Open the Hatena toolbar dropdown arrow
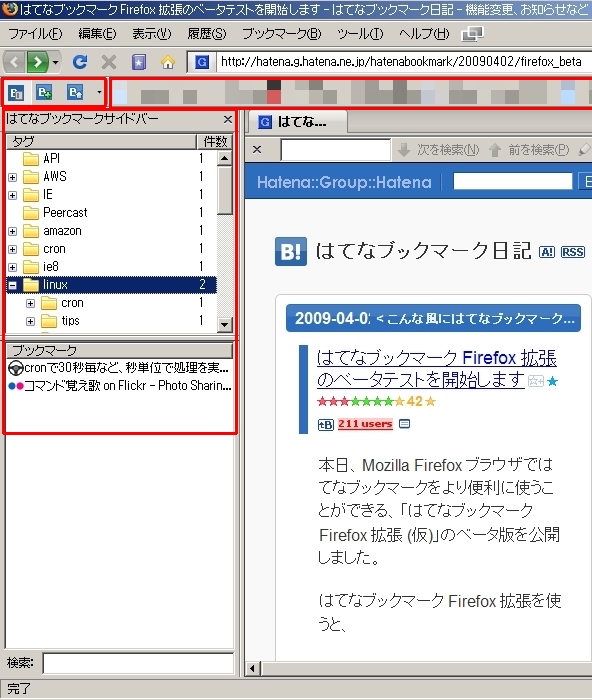This screenshot has height=700, width=592. click(99, 92)
